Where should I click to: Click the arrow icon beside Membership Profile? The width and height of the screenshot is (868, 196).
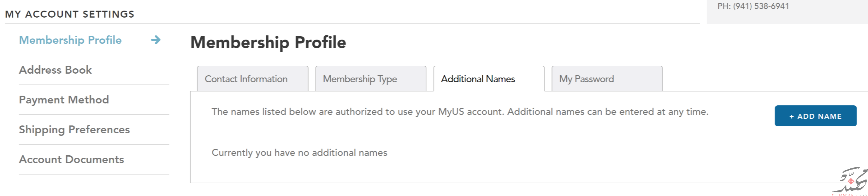click(156, 40)
